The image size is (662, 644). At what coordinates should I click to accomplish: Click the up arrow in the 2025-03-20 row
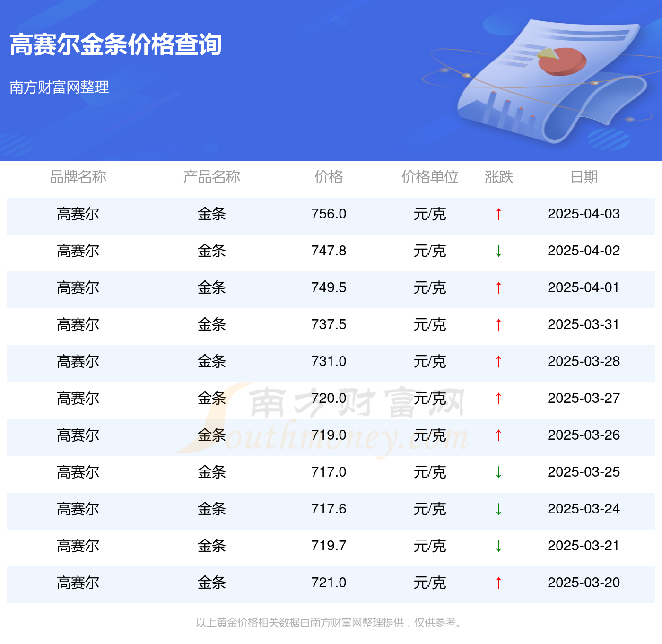[498, 583]
